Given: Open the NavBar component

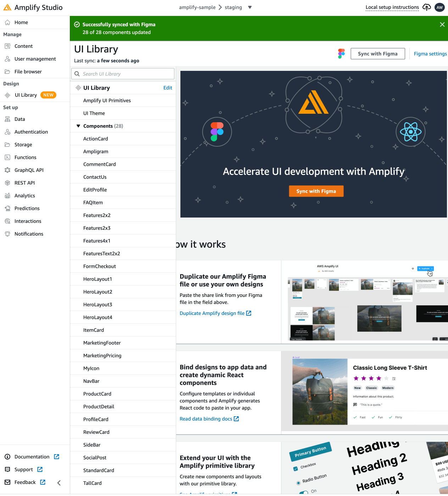Looking at the screenshot, I should click(123, 381).
